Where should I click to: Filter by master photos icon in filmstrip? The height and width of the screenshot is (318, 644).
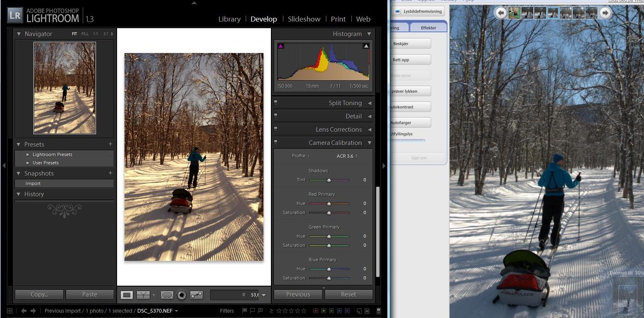click(x=359, y=311)
